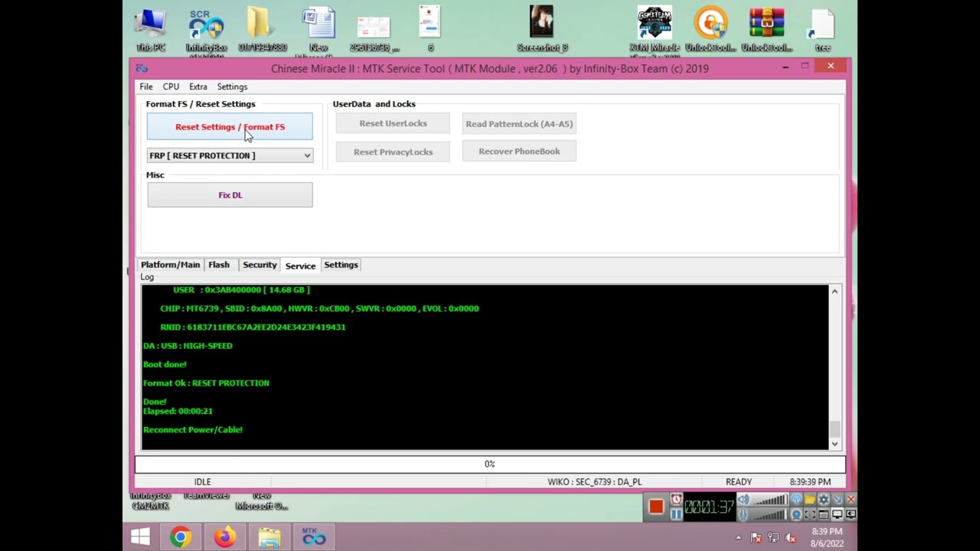
Task: Show hidden system tray icons arrow
Action: 738,538
